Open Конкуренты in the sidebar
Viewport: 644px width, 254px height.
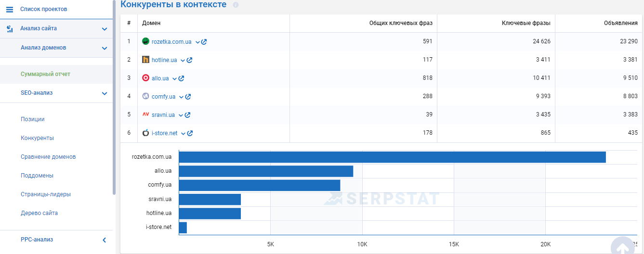[37, 138]
